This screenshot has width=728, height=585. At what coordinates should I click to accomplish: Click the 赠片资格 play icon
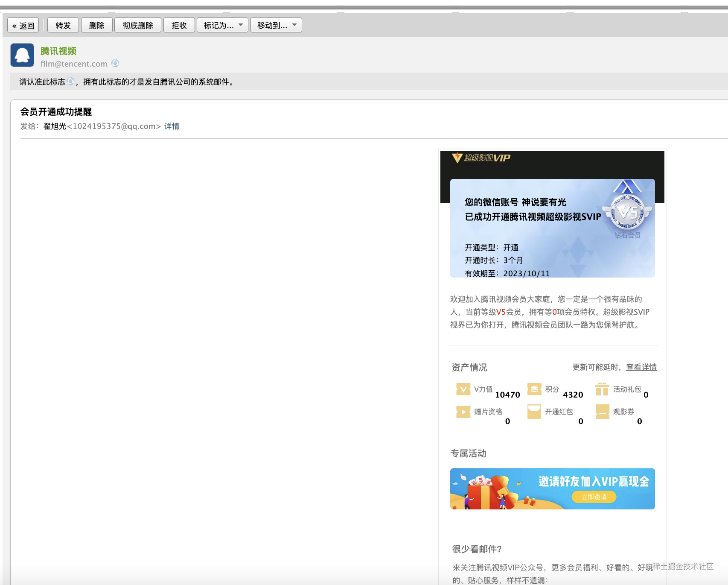(463, 412)
